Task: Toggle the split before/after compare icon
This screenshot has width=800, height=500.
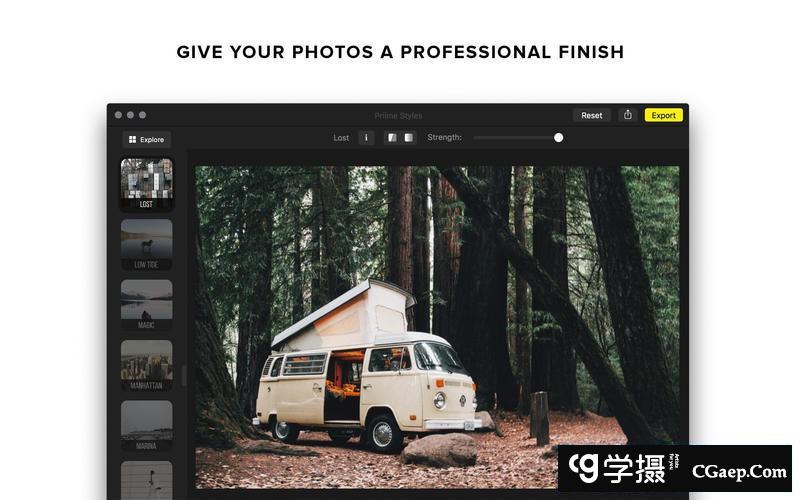Action: tap(392, 138)
